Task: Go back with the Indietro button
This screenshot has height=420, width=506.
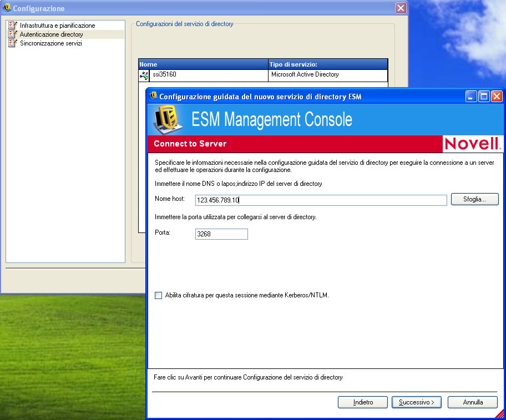Action: [x=363, y=402]
